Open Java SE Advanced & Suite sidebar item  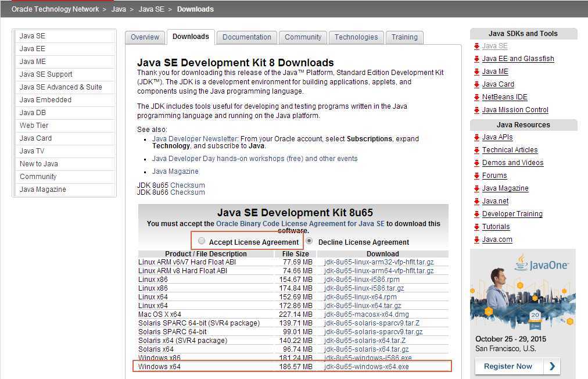tap(64, 87)
